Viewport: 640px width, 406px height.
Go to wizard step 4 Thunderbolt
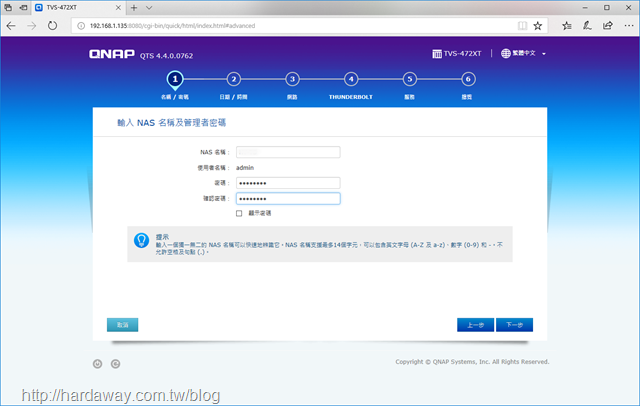(x=351, y=79)
